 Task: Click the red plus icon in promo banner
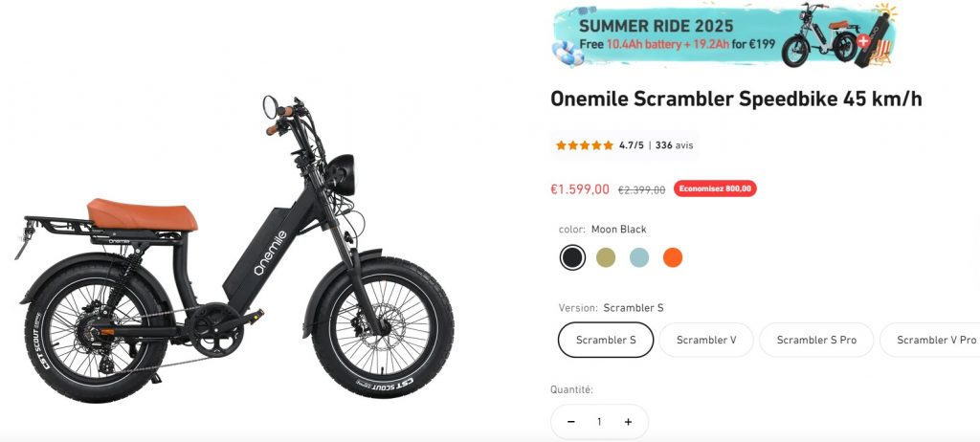point(863,41)
